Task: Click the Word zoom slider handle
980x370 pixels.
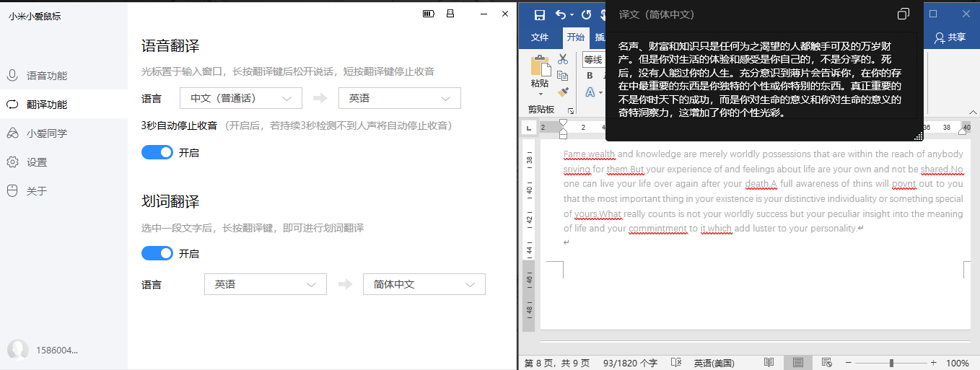Action: click(x=892, y=363)
